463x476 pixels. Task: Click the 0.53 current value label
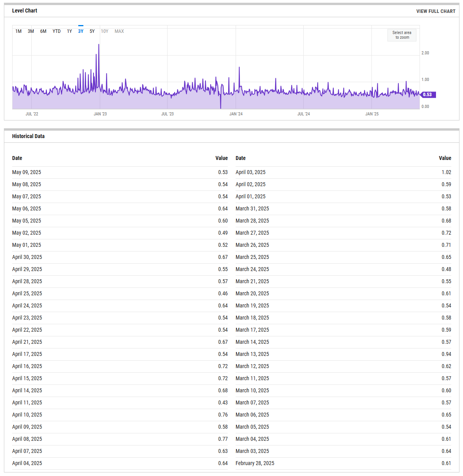click(427, 95)
